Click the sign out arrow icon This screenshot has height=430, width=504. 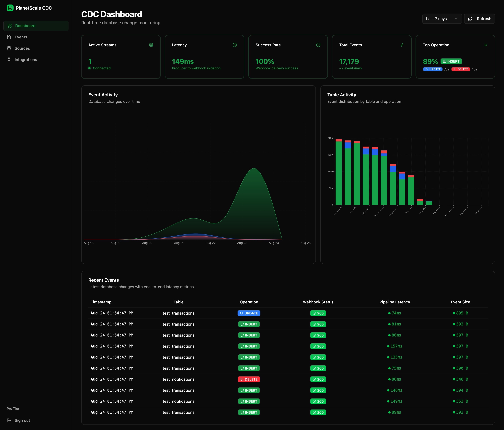(9, 420)
